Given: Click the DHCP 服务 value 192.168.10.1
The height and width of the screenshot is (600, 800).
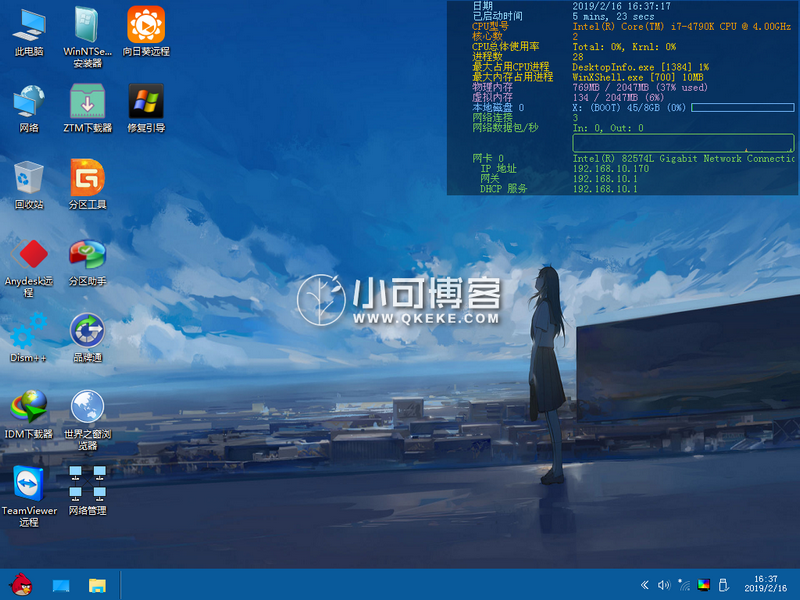Looking at the screenshot, I should [x=605, y=189].
